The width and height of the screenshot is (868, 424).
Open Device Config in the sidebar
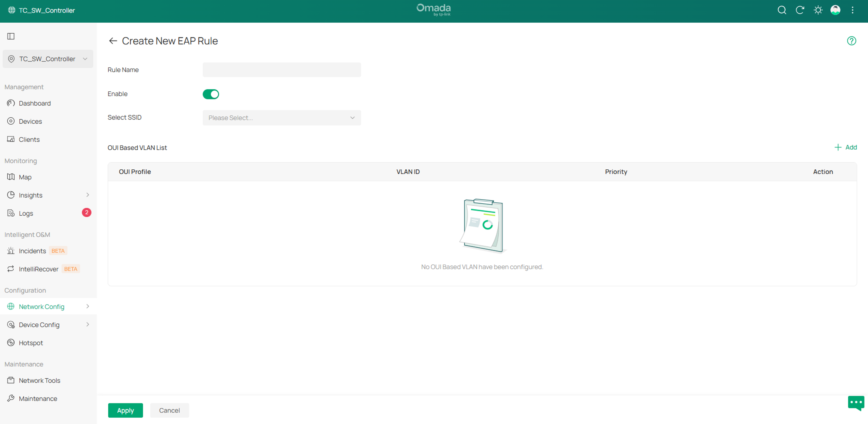point(48,325)
